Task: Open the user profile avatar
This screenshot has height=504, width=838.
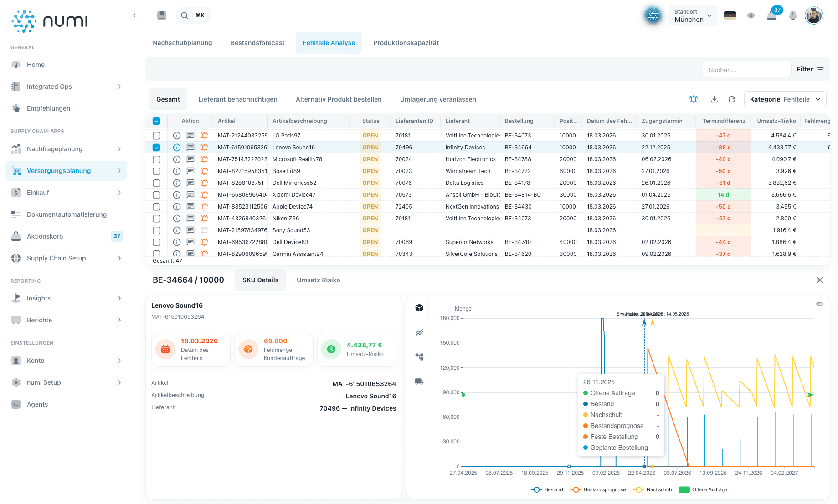Action: pos(813,15)
